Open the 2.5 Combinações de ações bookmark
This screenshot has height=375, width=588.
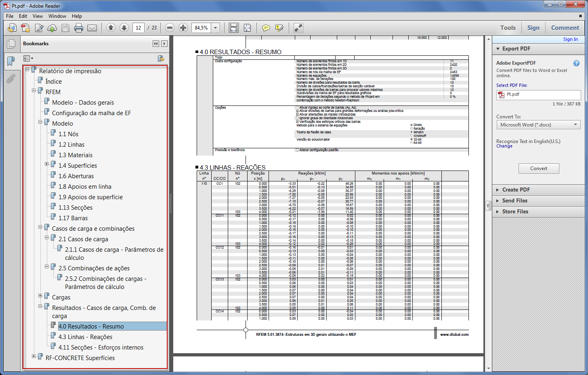[94, 268]
